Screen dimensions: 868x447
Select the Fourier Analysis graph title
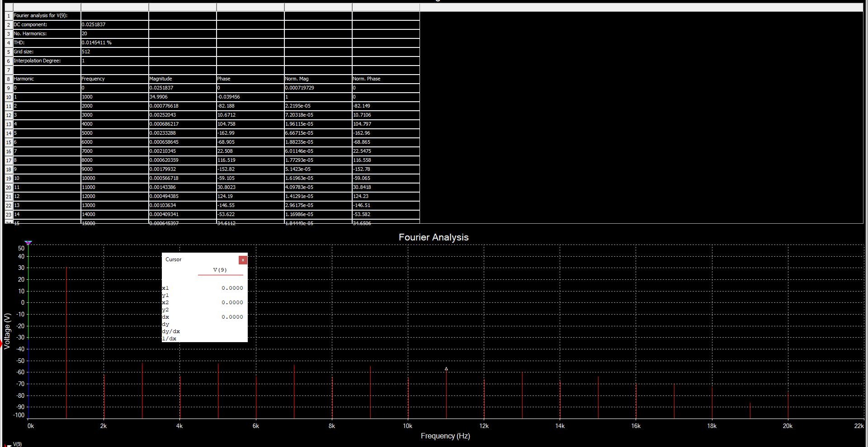coord(434,237)
